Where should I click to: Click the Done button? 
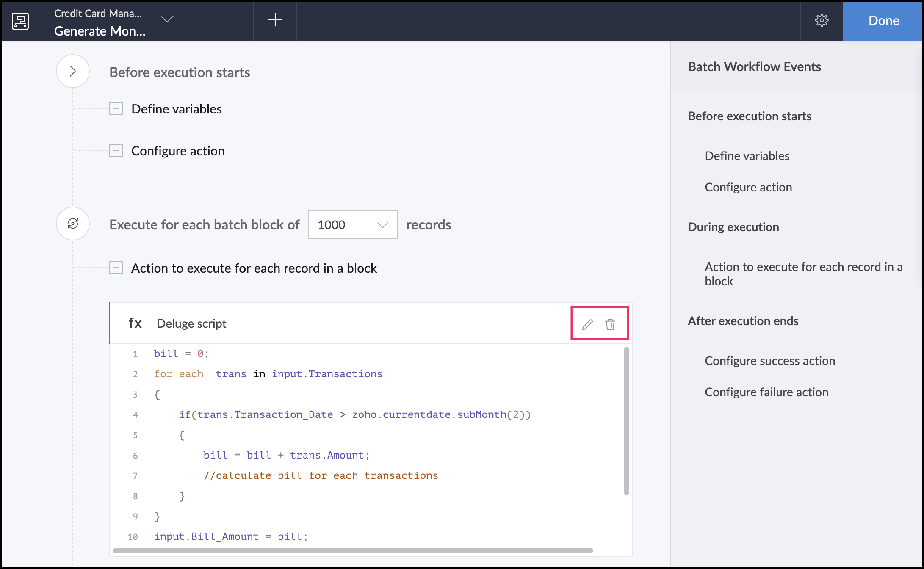click(x=883, y=21)
